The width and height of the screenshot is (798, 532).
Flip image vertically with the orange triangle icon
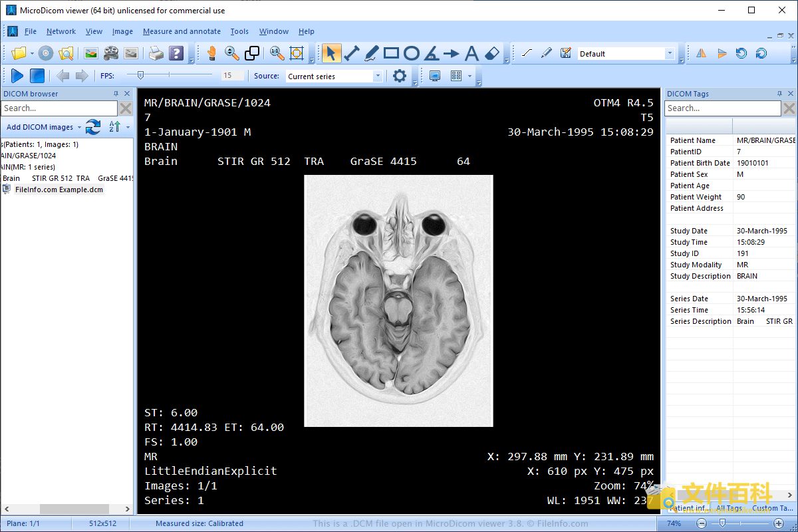coord(722,53)
